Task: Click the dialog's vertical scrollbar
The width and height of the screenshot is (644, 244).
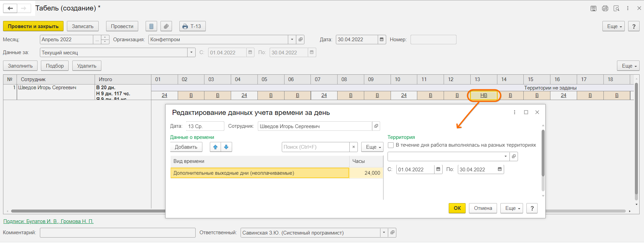Action: click(x=543, y=153)
